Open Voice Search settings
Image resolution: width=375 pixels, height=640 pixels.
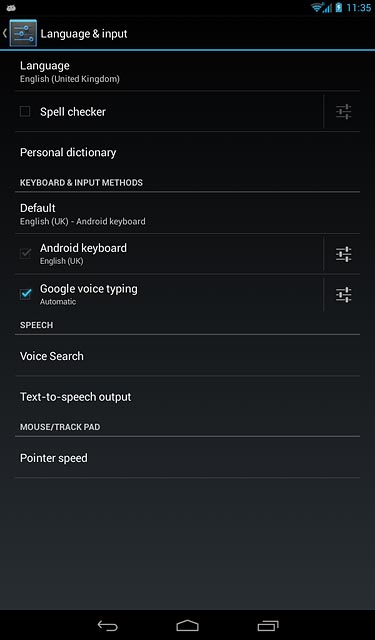(x=187, y=356)
